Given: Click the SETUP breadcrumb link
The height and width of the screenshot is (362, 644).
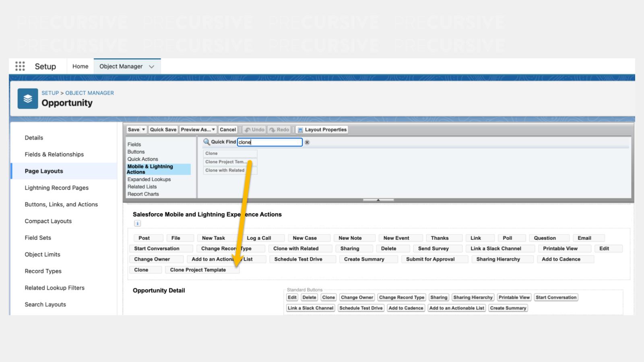Looking at the screenshot, I should click(50, 93).
